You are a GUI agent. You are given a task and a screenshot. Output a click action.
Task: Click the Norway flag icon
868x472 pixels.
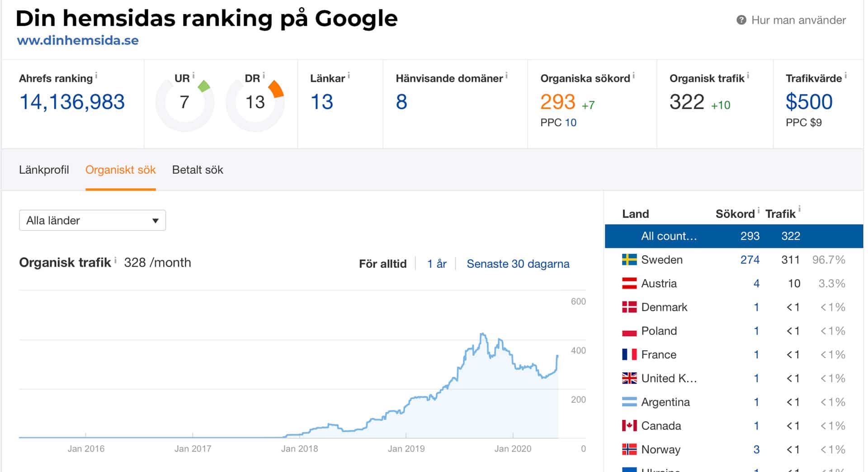tap(629, 449)
